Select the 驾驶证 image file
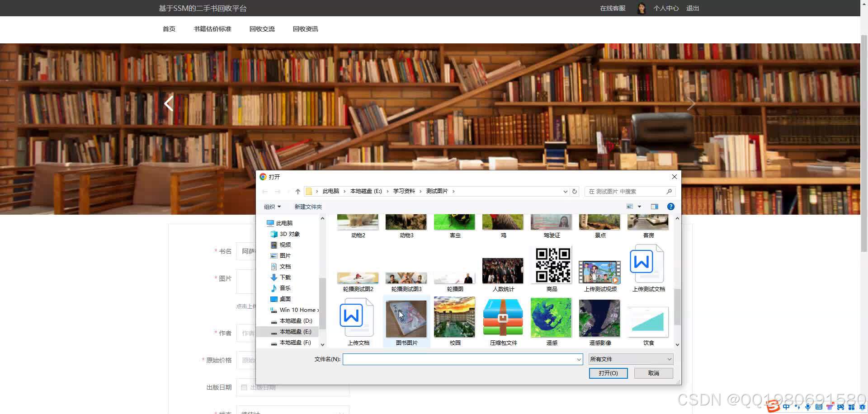868x414 pixels. pos(552,227)
